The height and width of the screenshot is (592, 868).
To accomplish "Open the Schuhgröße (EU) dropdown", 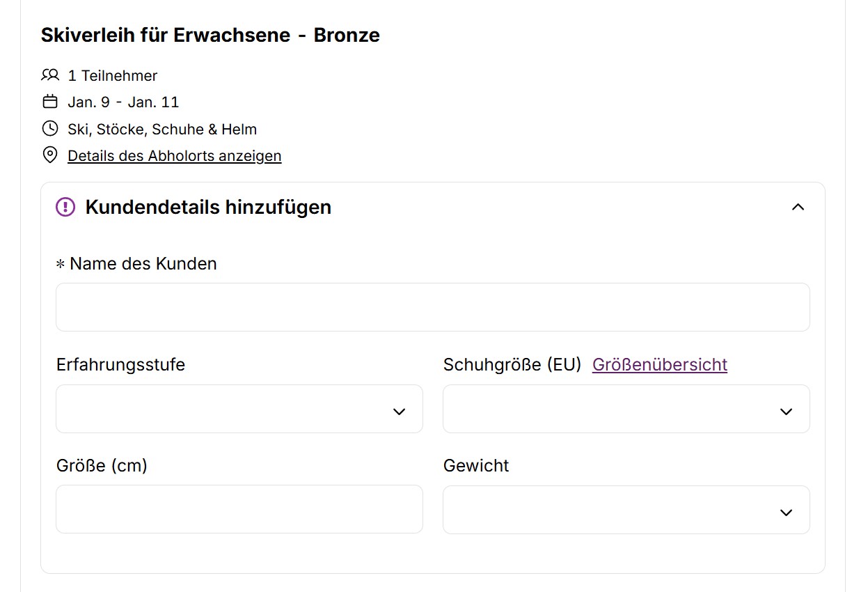I will coord(626,409).
